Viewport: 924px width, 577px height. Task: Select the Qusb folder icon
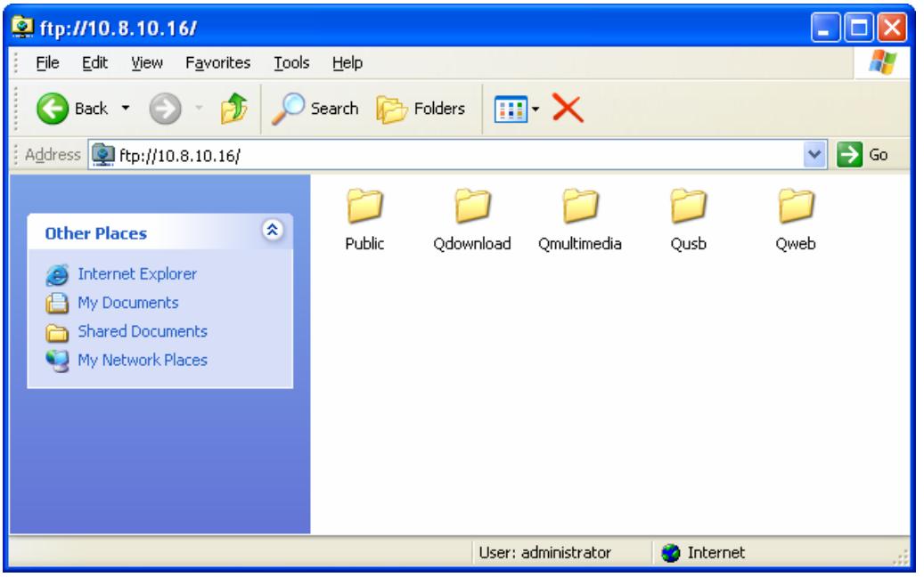688,206
